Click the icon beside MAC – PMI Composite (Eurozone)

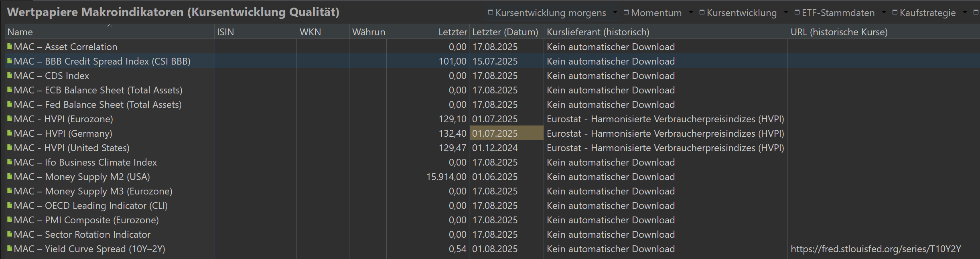click(10, 220)
